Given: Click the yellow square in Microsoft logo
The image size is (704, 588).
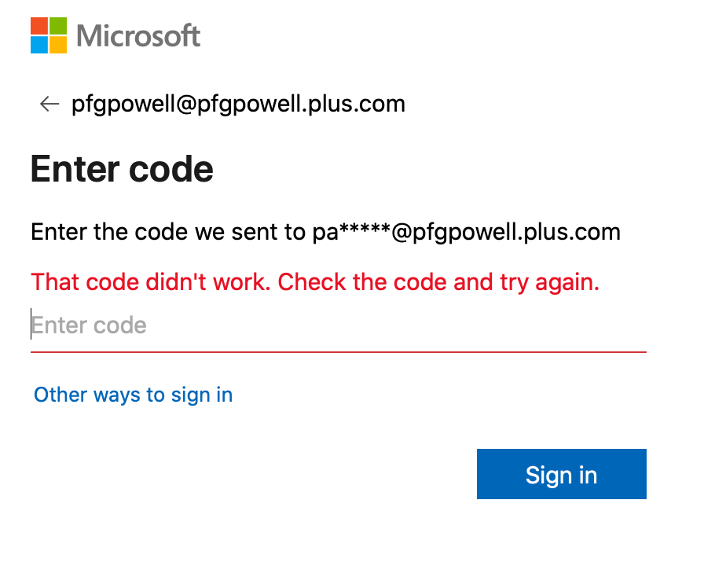Looking at the screenshot, I should pyautogui.click(x=58, y=45).
